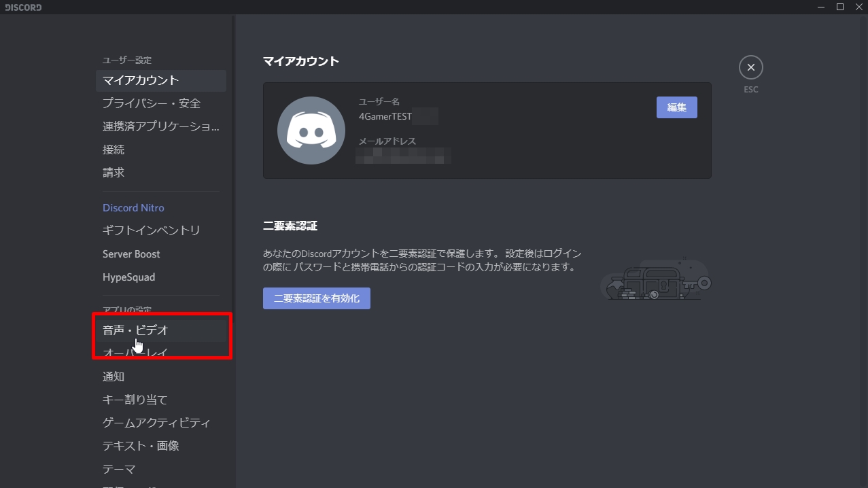
Task: Open the 請求 billing page
Action: (161, 173)
